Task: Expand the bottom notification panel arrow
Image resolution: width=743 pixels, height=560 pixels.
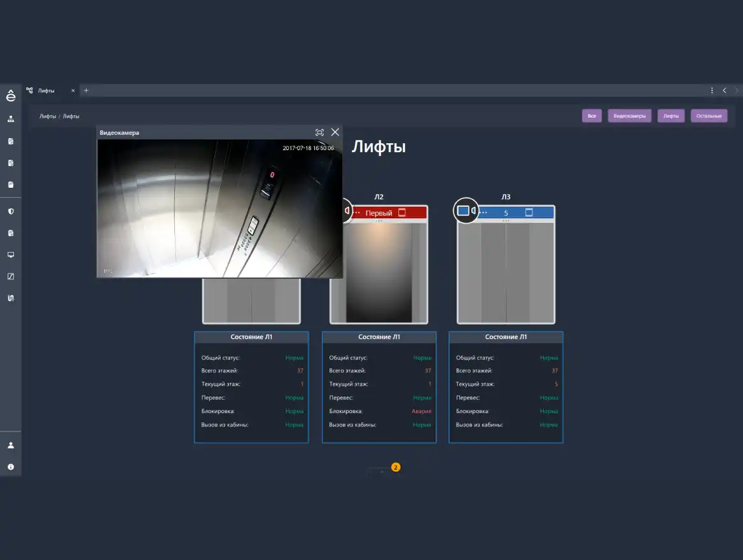Action: coord(382,472)
